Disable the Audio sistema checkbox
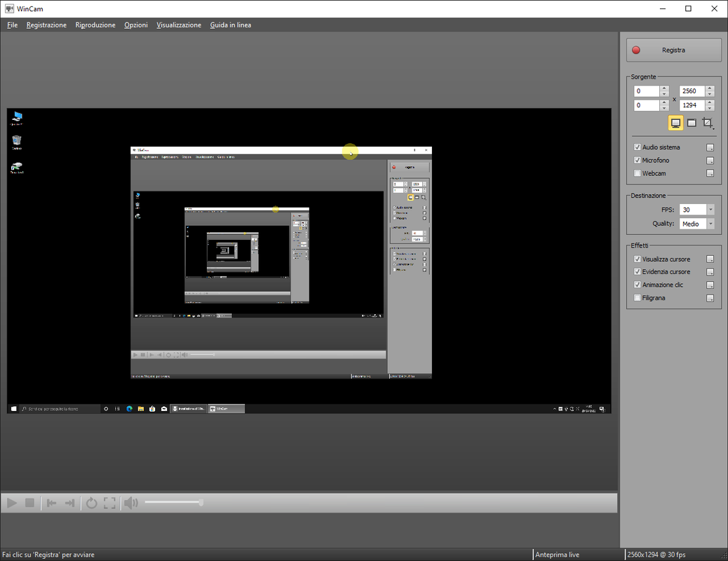 click(x=638, y=147)
